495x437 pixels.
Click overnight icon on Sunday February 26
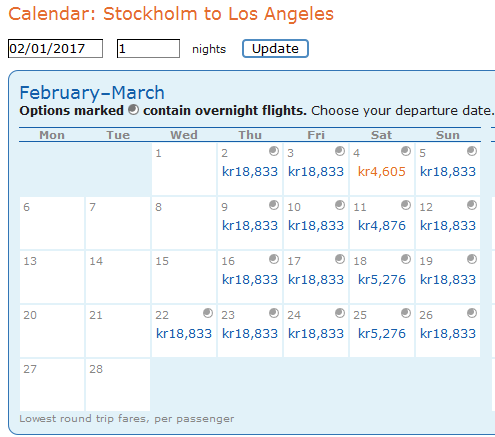472,313
